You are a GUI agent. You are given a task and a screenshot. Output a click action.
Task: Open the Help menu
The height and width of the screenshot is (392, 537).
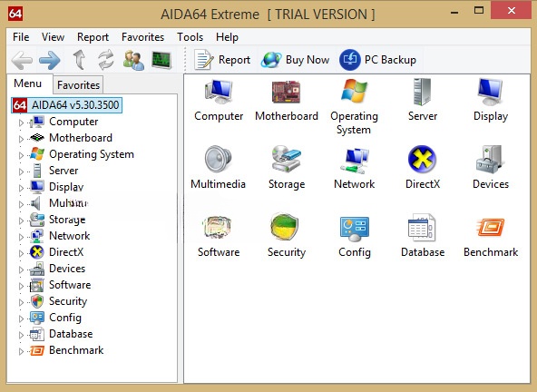coord(227,37)
